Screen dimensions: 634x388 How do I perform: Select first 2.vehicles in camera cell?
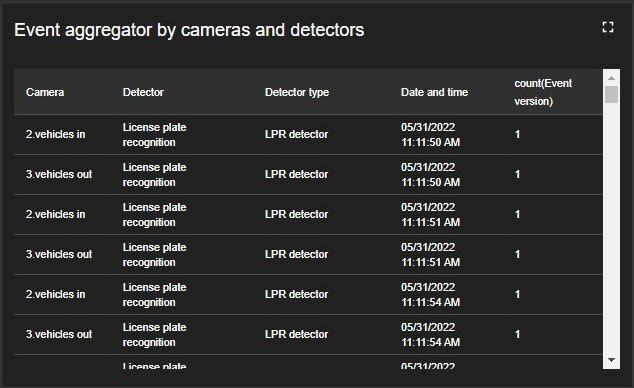tap(55, 134)
